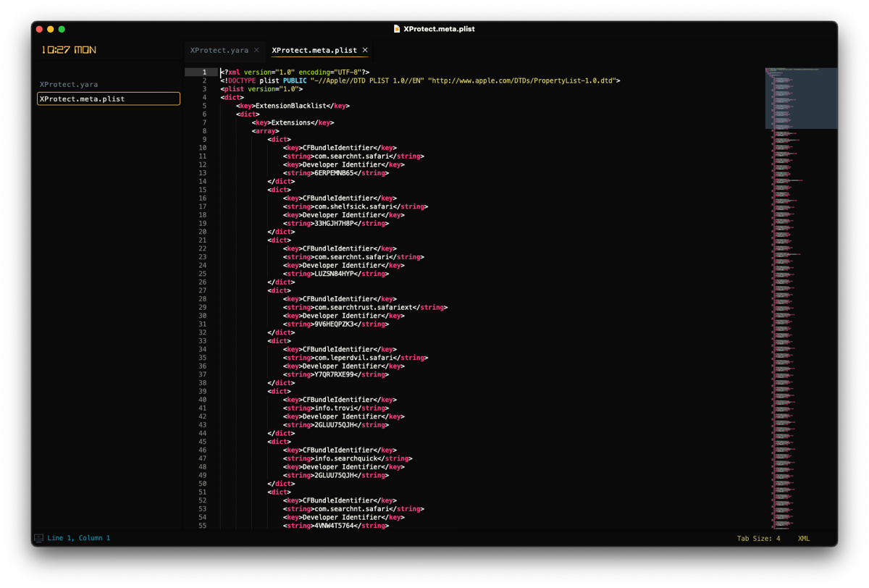Select the XProtect.meta.plist tab

[x=314, y=50]
